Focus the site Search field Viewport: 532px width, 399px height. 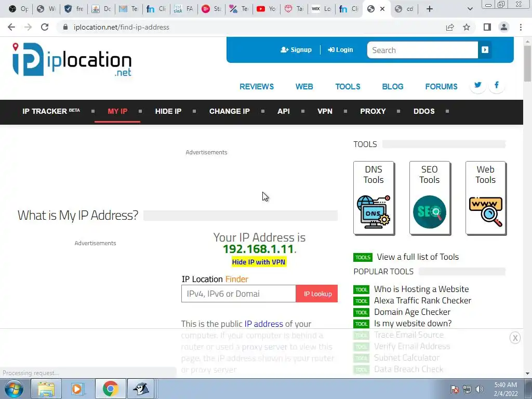pos(422,50)
